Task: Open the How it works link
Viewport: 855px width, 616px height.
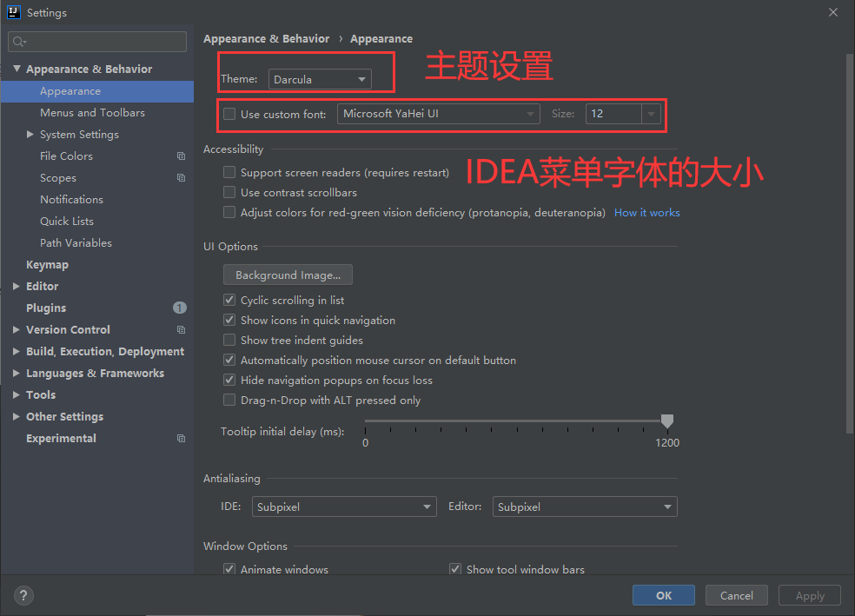Action: click(647, 213)
